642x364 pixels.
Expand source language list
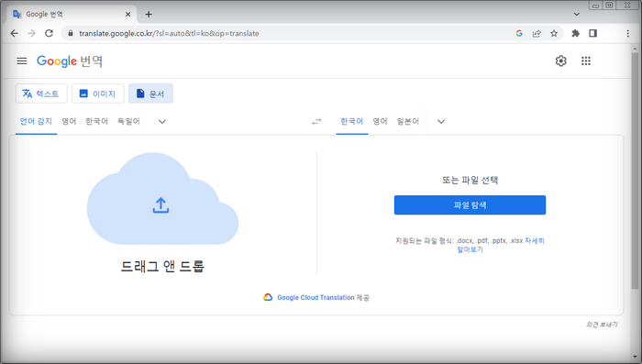pos(162,122)
